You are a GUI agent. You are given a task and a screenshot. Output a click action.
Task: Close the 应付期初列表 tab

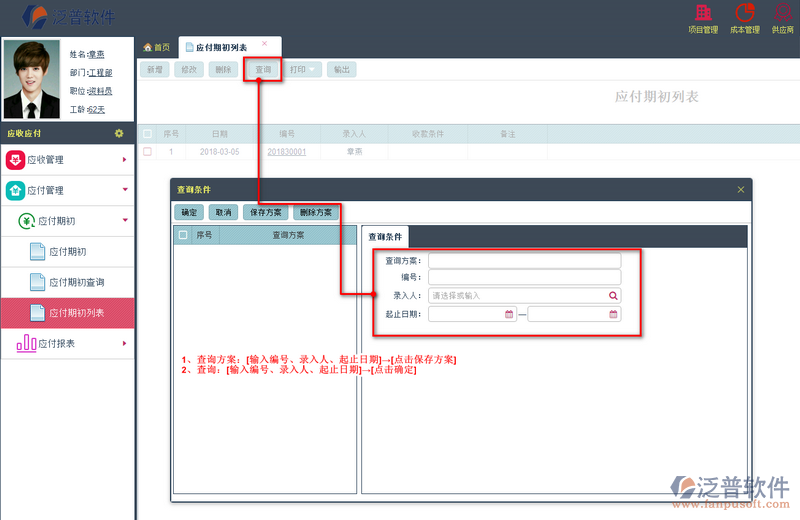(x=264, y=43)
